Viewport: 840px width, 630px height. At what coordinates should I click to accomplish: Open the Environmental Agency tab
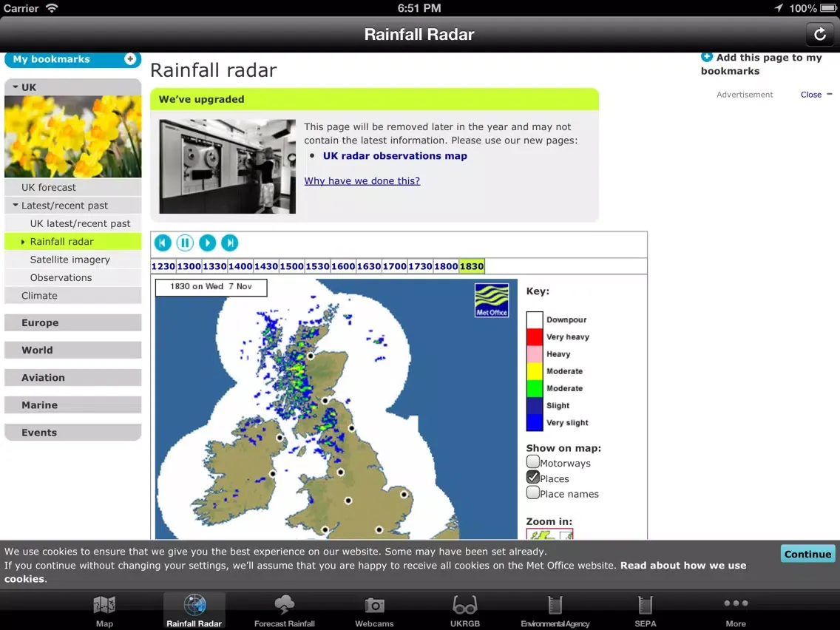555,611
